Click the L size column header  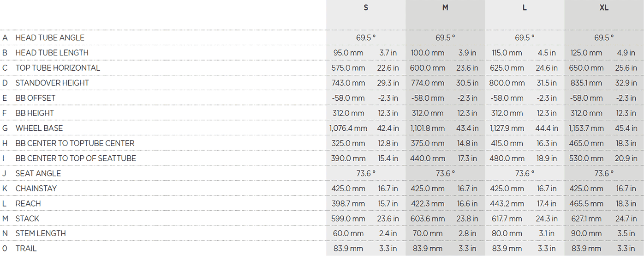(525, 8)
